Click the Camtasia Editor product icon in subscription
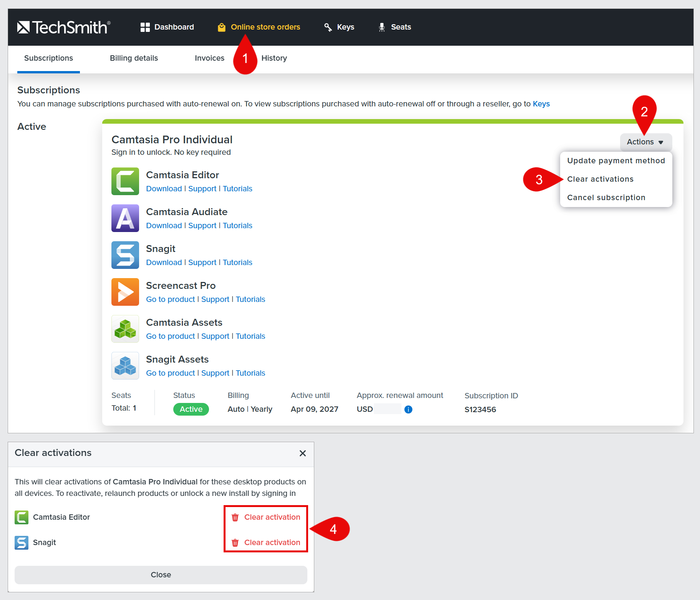Image resolution: width=700 pixels, height=600 pixels. click(125, 181)
